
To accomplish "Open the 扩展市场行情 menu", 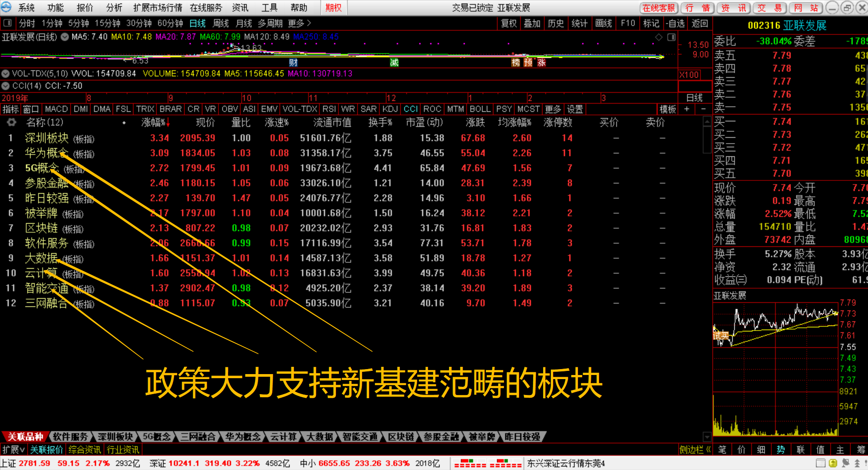I will click(x=158, y=8).
